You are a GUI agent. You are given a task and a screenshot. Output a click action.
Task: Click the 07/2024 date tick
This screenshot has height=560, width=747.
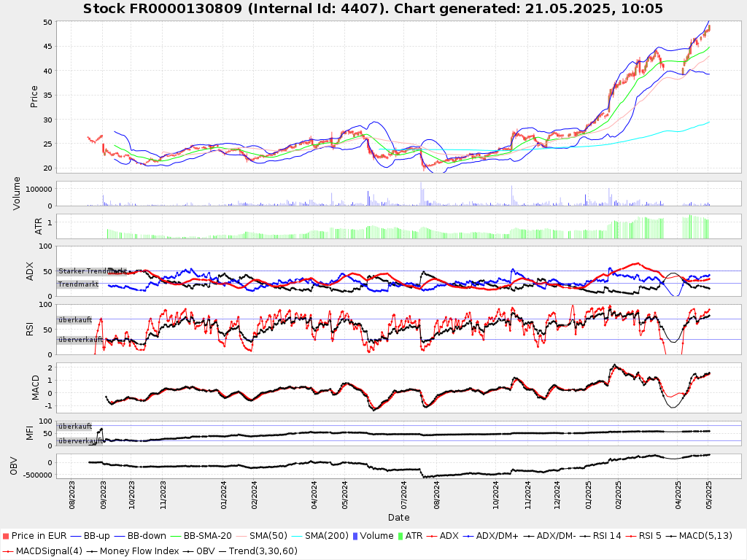tap(404, 495)
